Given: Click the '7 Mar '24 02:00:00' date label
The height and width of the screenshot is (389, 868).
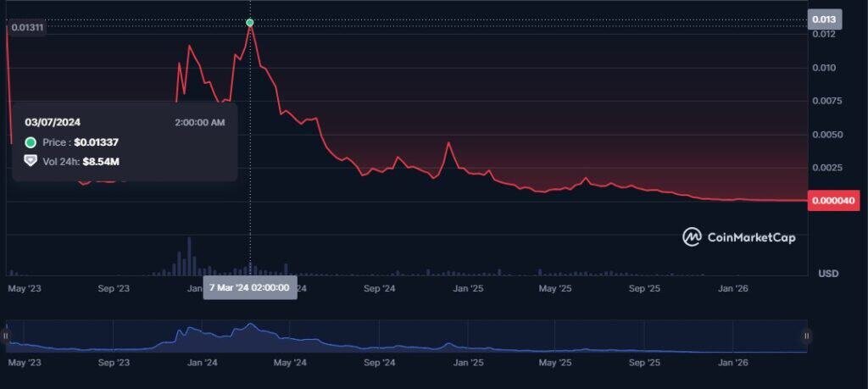Looking at the screenshot, I should click(250, 288).
